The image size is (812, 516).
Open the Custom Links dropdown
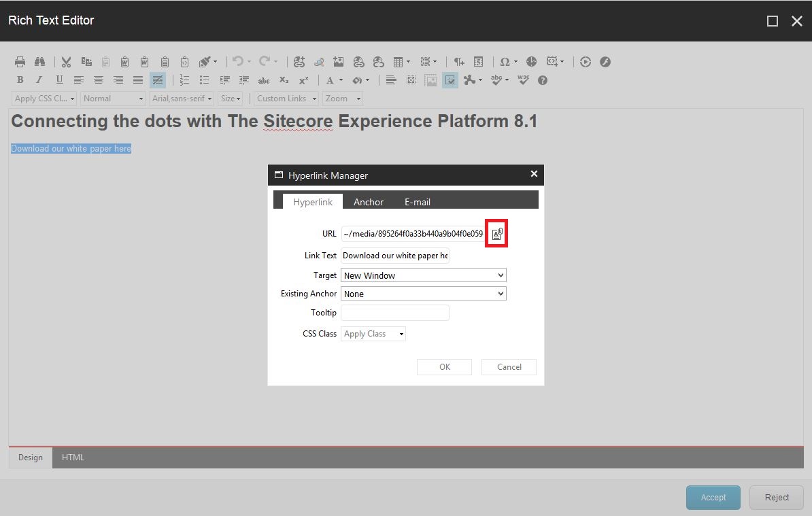coord(286,99)
